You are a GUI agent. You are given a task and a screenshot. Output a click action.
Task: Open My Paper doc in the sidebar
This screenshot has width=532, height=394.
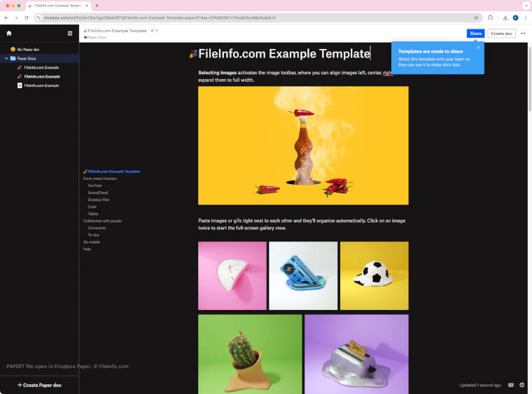click(29, 49)
